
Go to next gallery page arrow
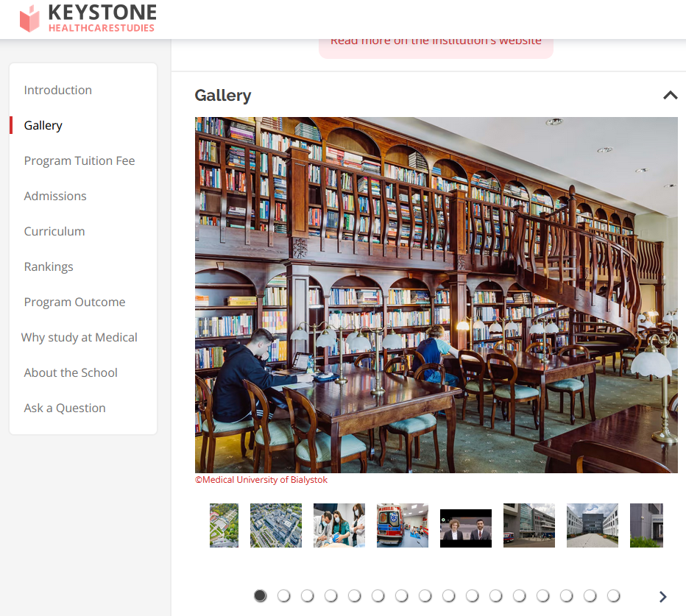(662, 597)
